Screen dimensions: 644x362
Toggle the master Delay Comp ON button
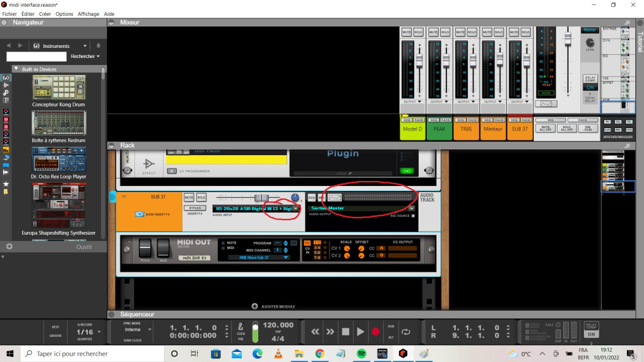(x=590, y=88)
